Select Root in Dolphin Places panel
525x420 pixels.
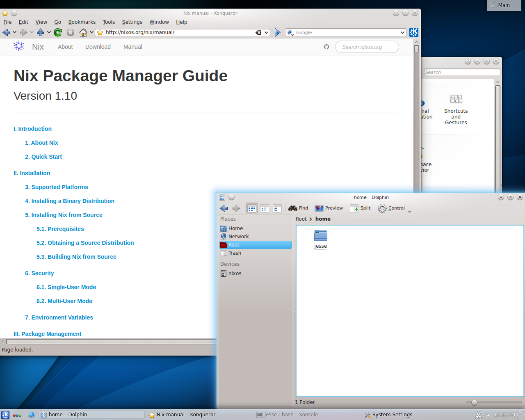coord(255,245)
